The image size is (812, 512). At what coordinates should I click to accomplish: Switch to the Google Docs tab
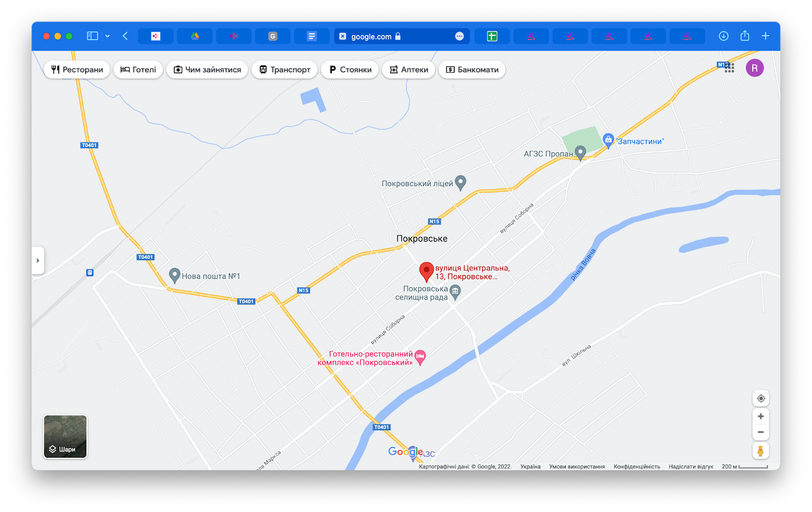312,36
